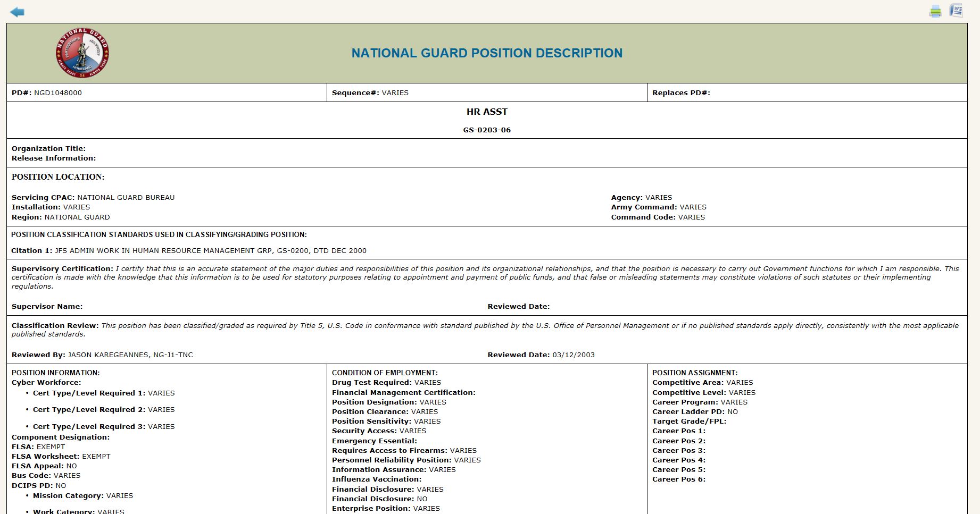Click the blue back arrow icon
This screenshot has height=514, width=980.
tap(17, 12)
